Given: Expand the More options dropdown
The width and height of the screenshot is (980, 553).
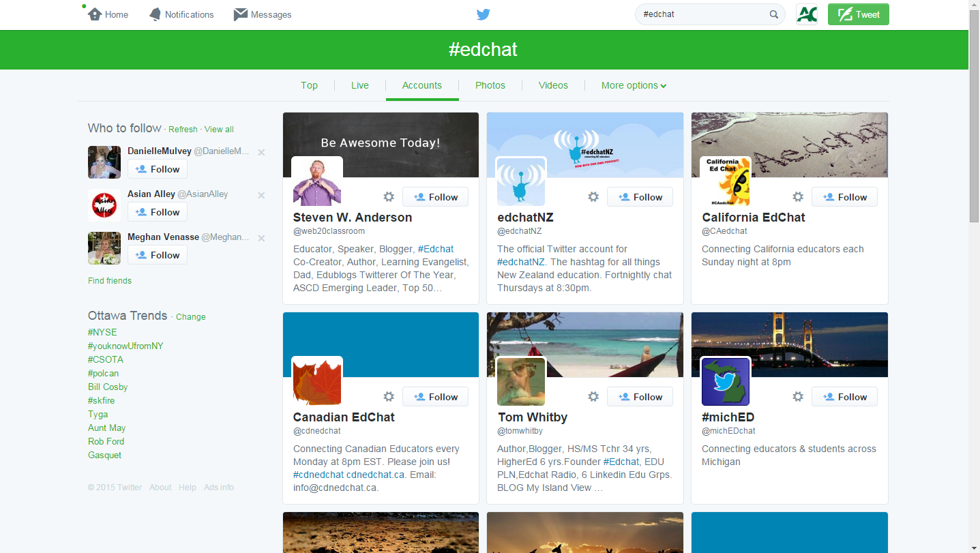Looking at the screenshot, I should 634,85.
